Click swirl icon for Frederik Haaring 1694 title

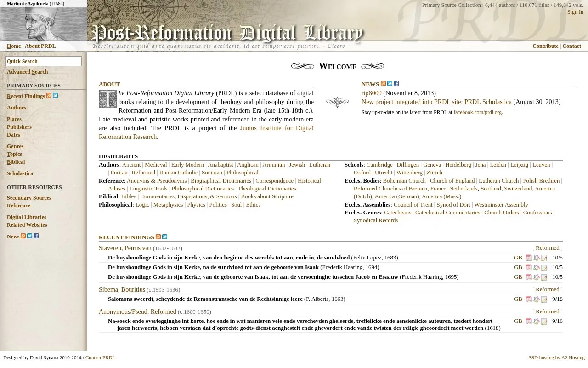(537, 268)
